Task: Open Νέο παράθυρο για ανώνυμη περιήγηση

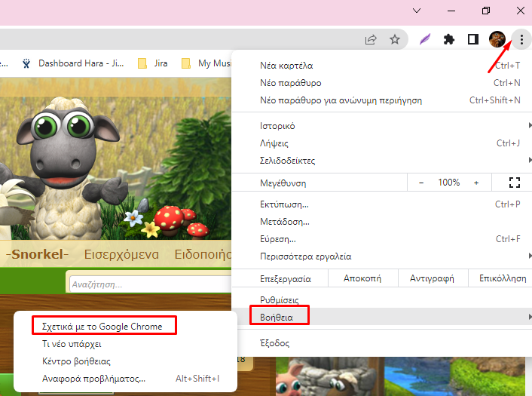Action: [x=382, y=100]
